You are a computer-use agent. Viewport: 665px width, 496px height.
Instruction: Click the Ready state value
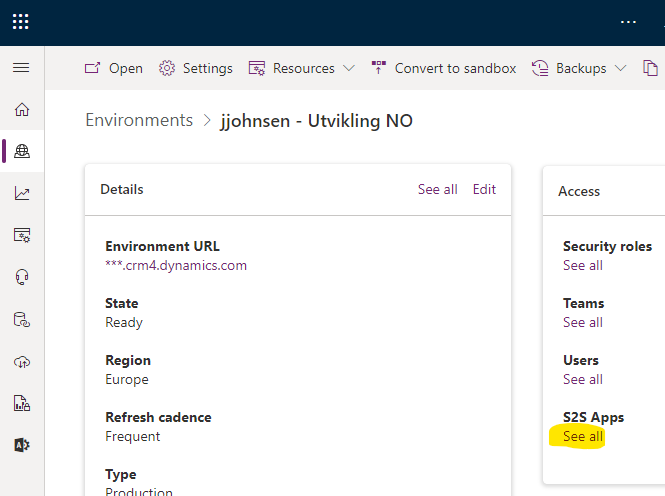tap(124, 323)
